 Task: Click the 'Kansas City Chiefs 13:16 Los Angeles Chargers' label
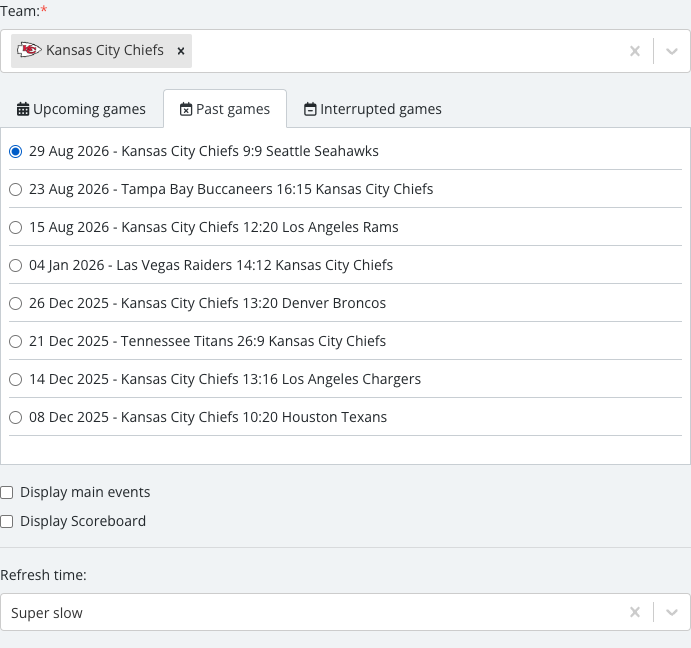pyautogui.click(x=271, y=379)
